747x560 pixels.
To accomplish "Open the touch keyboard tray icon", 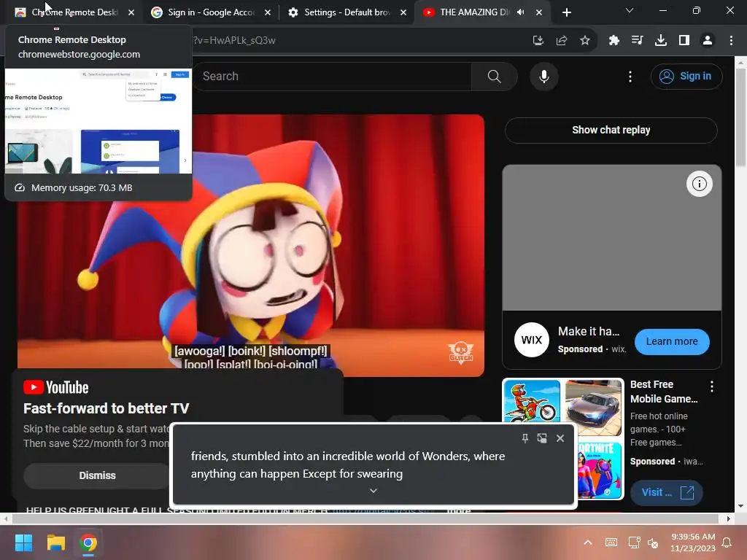I will 611,542.
